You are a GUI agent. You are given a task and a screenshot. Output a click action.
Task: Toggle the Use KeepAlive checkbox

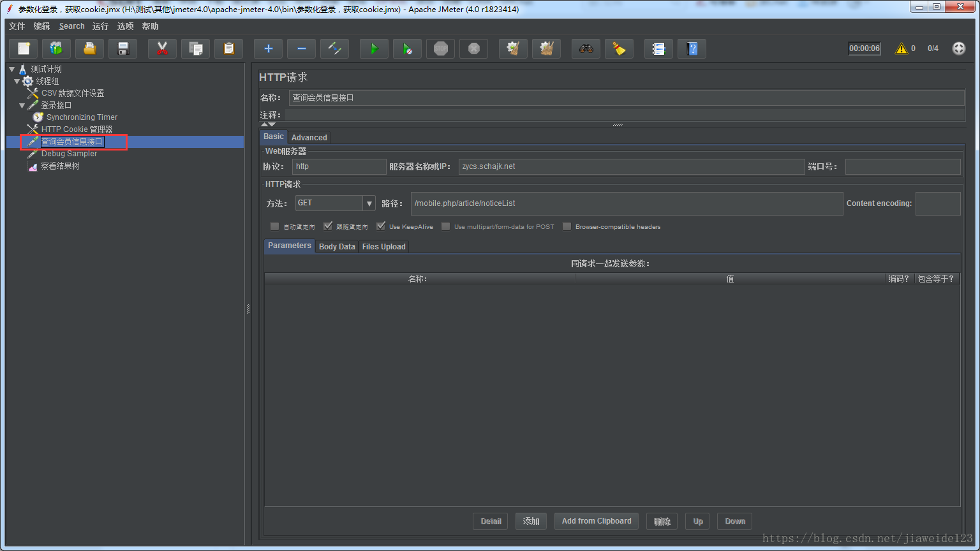(x=381, y=226)
